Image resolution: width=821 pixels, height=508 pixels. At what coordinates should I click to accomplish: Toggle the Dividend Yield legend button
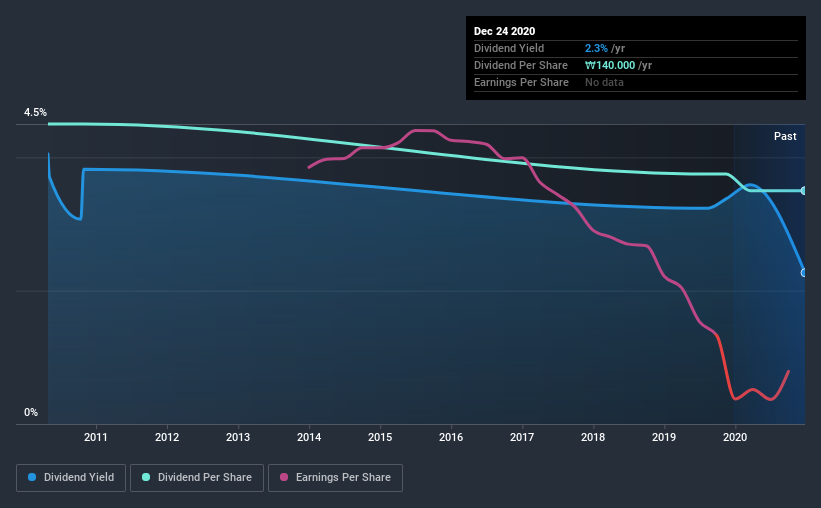pyautogui.click(x=71, y=478)
